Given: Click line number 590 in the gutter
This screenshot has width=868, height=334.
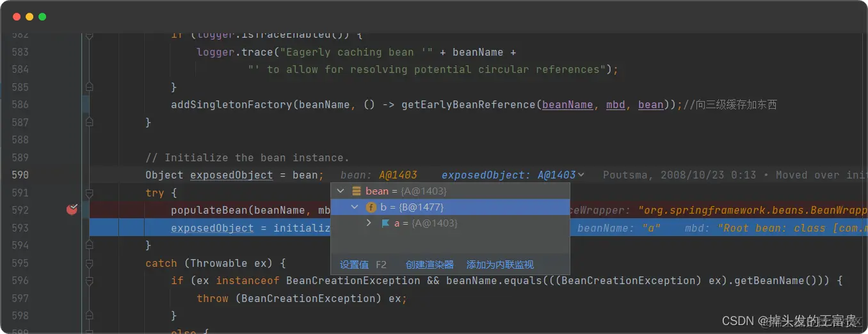Looking at the screenshot, I should 20,175.
